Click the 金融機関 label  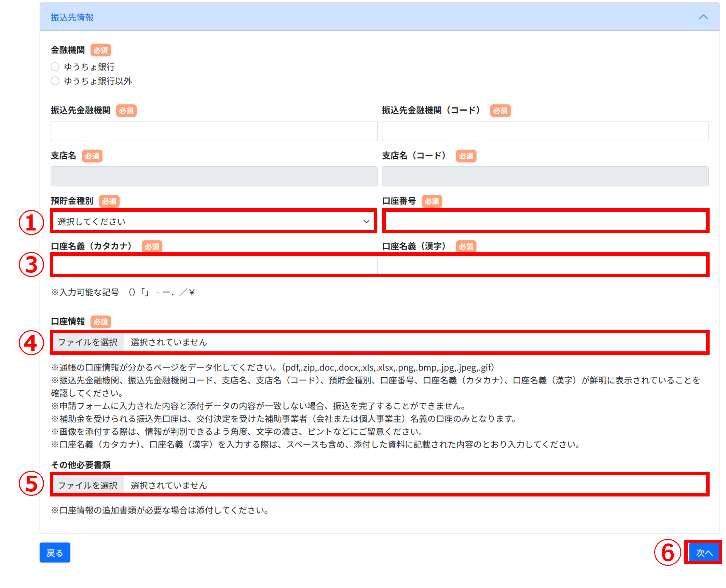click(68, 50)
